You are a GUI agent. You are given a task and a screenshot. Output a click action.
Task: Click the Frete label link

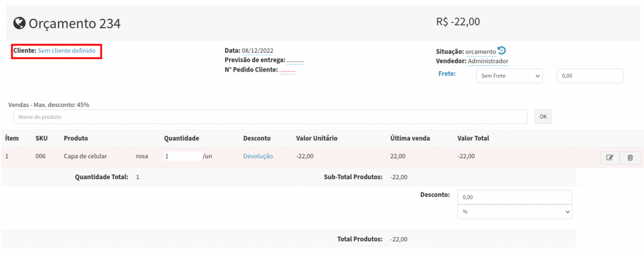pos(447,73)
